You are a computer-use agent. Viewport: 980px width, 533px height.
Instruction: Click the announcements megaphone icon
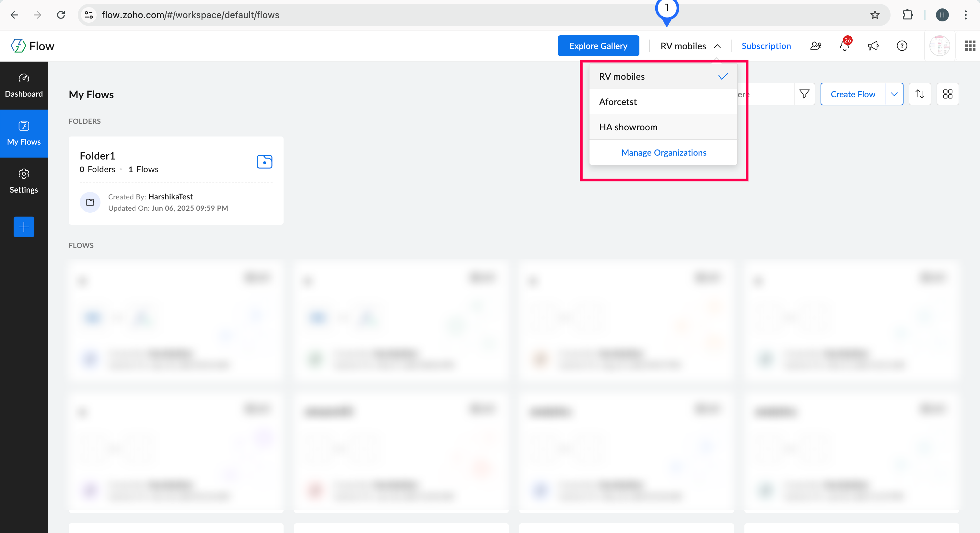coord(873,46)
